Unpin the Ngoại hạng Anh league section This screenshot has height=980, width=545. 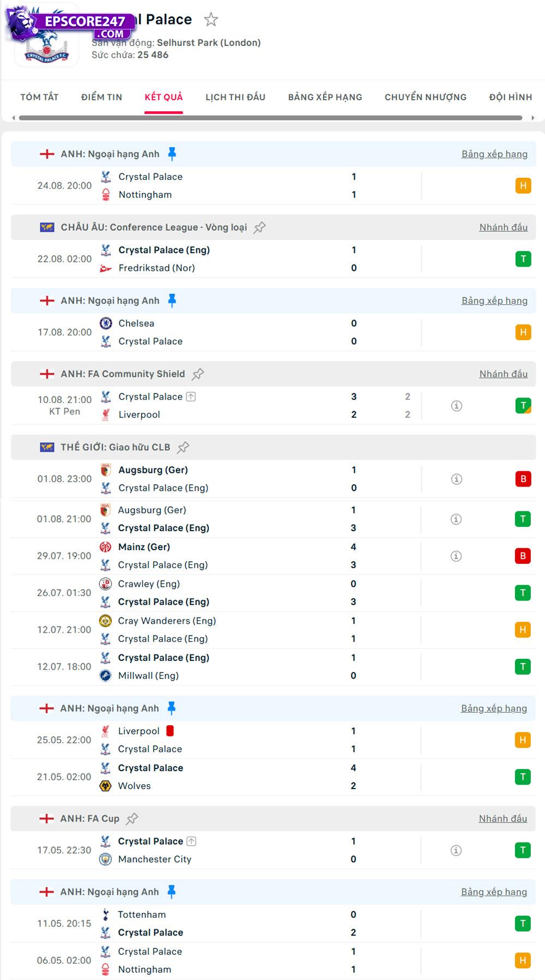click(x=173, y=153)
